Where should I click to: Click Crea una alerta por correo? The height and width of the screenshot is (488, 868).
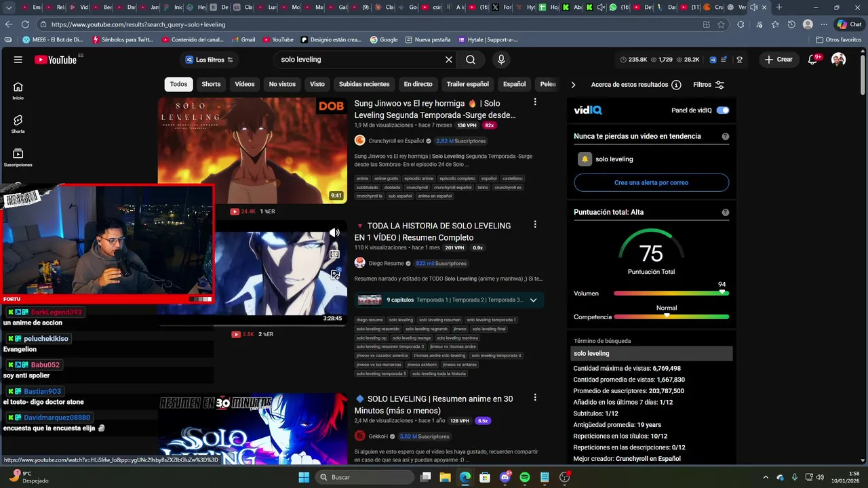(x=651, y=182)
